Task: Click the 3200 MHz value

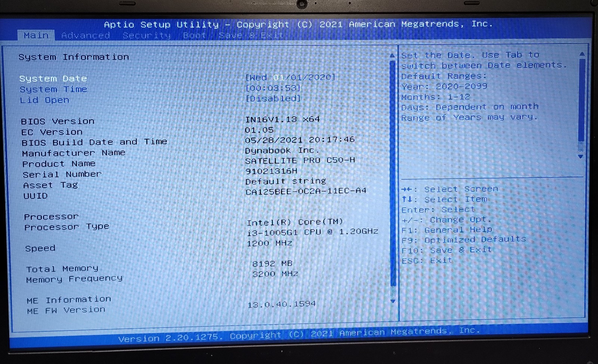Action: pos(275,274)
